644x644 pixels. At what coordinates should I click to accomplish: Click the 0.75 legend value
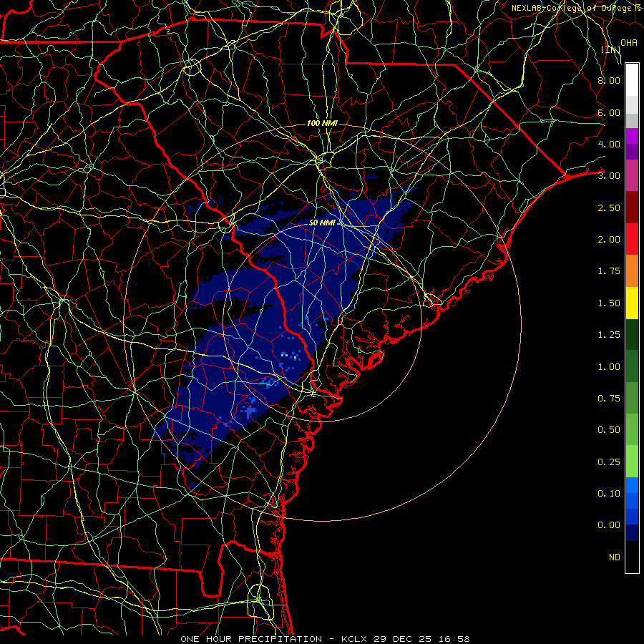point(609,399)
